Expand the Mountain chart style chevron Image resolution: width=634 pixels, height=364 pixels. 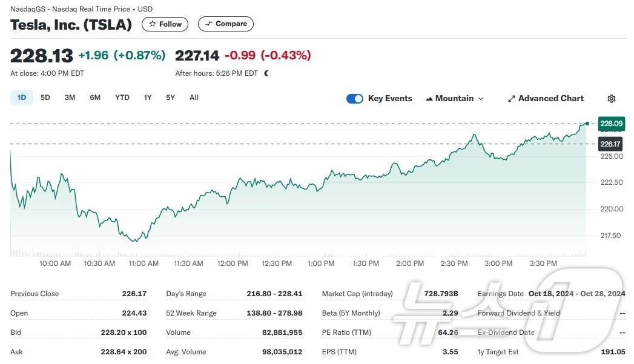tap(481, 99)
